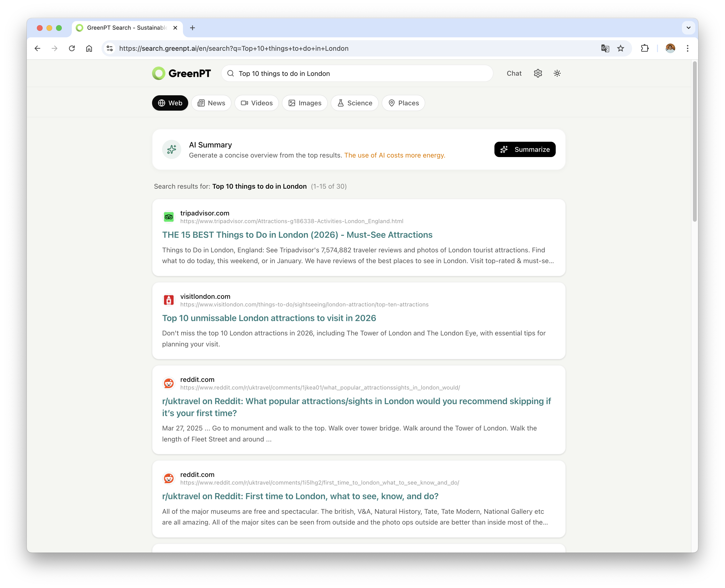Click the GreenPT logo

pyautogui.click(x=181, y=73)
